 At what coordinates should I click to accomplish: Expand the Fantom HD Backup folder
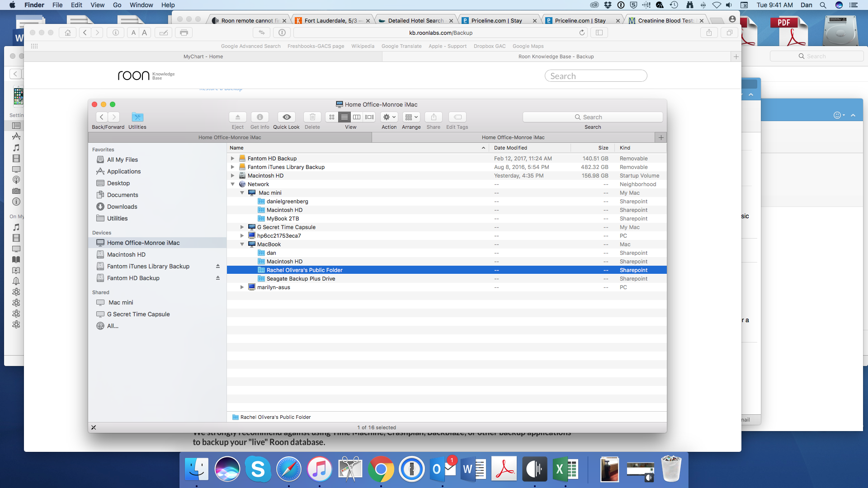tap(232, 159)
